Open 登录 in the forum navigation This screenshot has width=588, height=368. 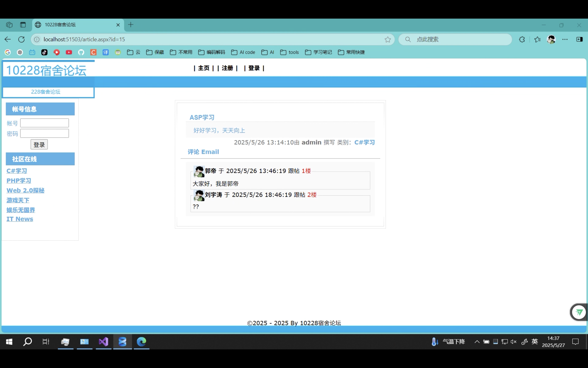point(254,68)
